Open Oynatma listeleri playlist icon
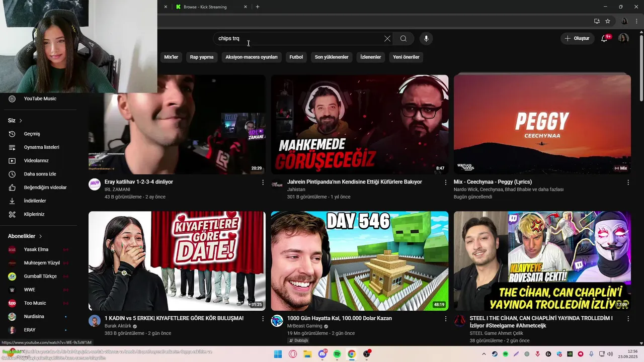Screen dimensions: 644x362 (x=12, y=147)
